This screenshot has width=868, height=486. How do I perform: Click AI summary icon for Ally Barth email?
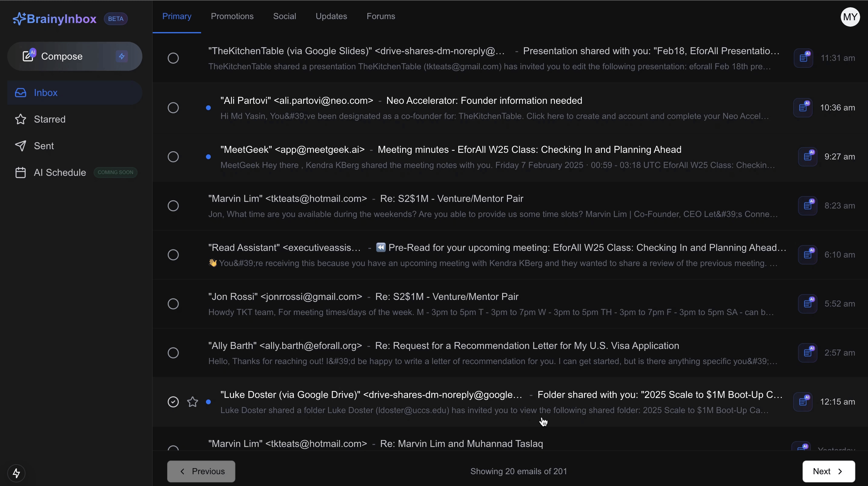pyautogui.click(x=808, y=353)
